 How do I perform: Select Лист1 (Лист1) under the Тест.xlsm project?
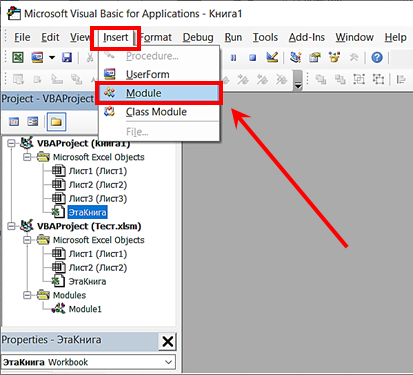click(x=98, y=254)
